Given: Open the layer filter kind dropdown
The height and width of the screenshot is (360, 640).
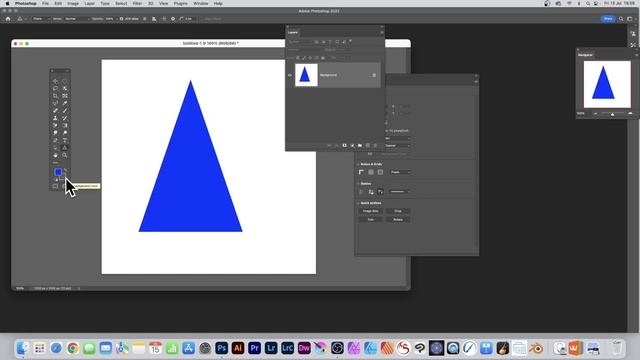Looking at the screenshot, I should tap(299, 42).
